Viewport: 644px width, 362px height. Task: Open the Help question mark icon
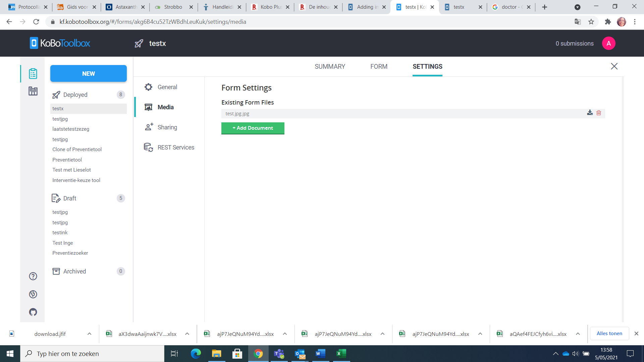coord(33,276)
